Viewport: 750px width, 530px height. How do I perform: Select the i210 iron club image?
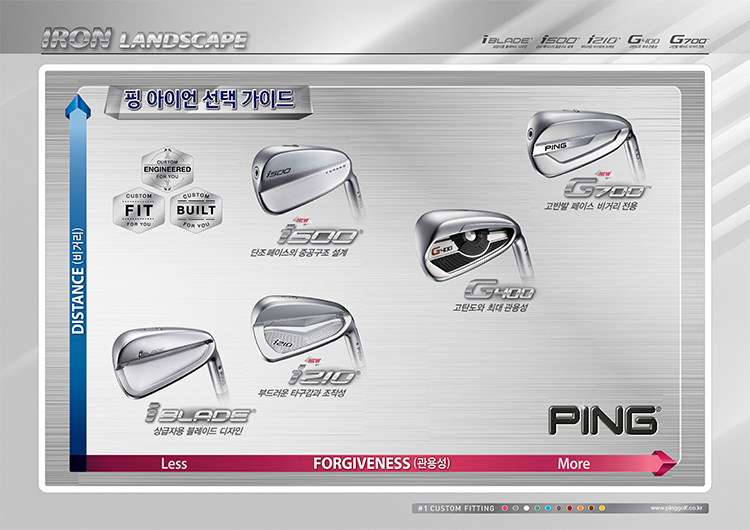point(298,332)
